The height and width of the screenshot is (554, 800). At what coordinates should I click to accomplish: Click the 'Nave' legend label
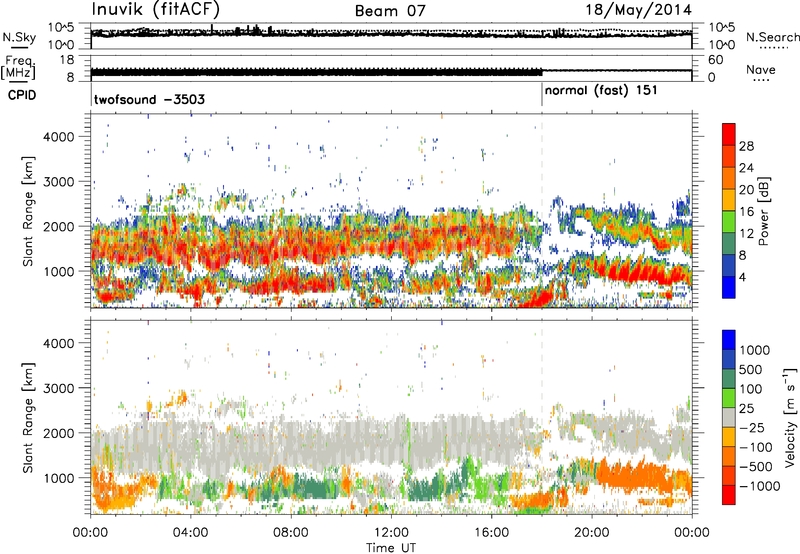[x=761, y=70]
